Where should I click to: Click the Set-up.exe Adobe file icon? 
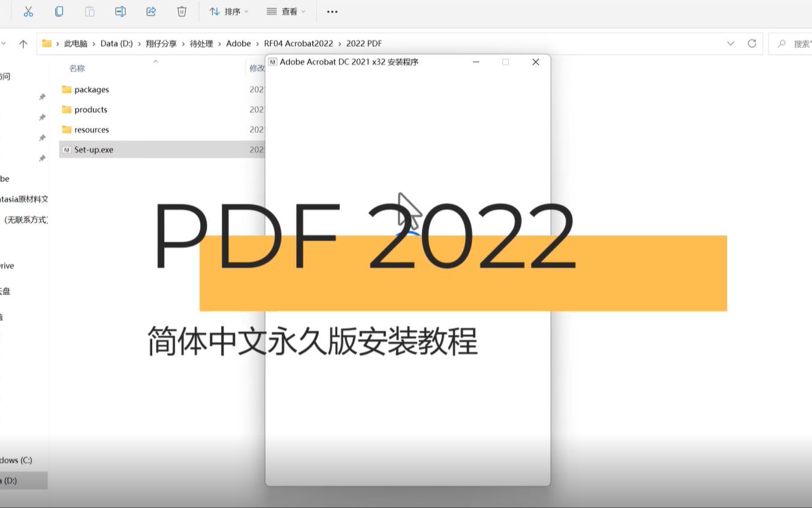coord(67,150)
